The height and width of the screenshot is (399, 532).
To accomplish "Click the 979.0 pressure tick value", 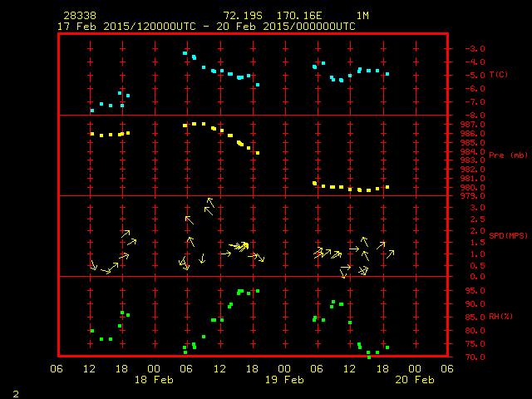I will point(473,196).
